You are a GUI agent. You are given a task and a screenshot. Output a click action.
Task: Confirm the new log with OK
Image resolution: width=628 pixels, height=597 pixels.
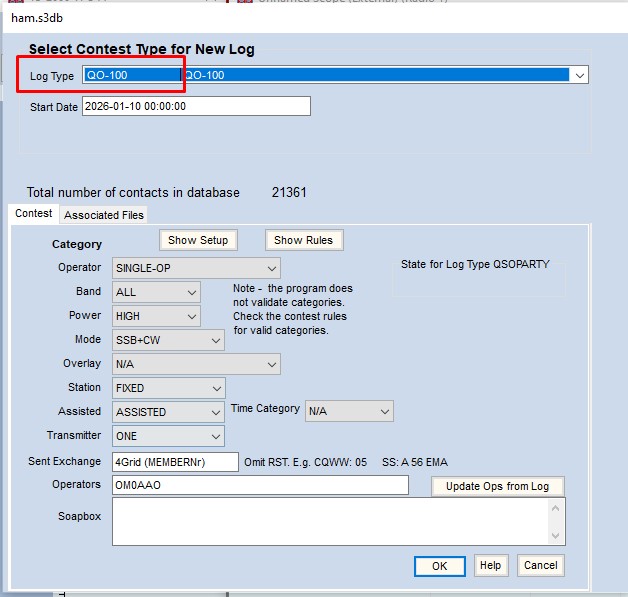(x=439, y=565)
